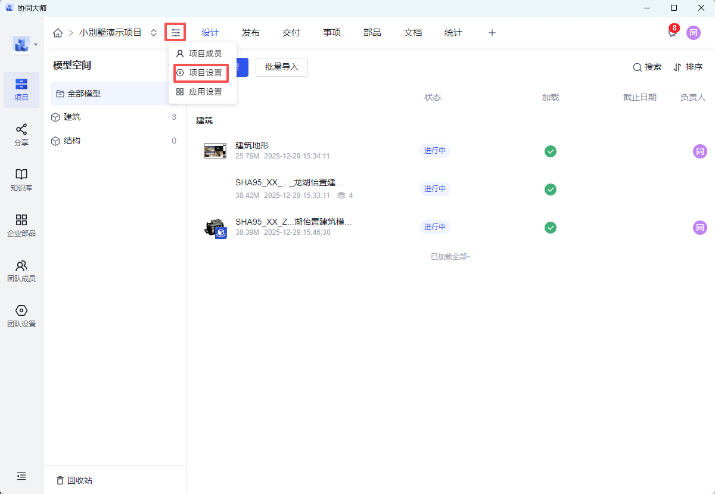The image size is (715, 494).
Task: Open 回收站 recycle bin at bottom
Action: point(75,480)
